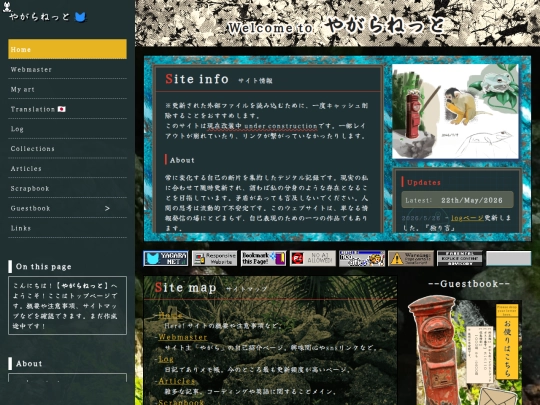Click the やがらねっと site title in sidebar
The image size is (540, 405).
pyautogui.click(x=39, y=17)
